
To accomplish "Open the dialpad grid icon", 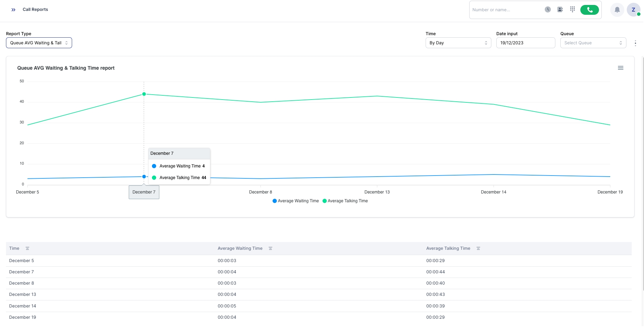I will coord(572,9).
